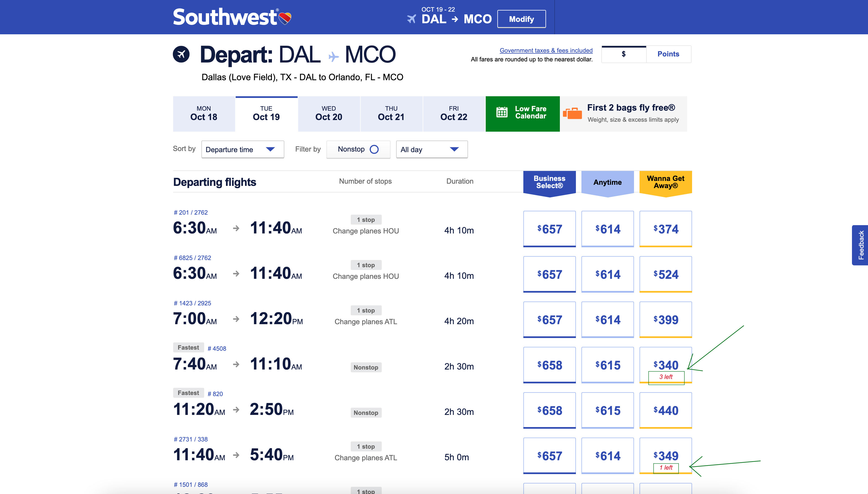Click the Modify button
This screenshot has width=868, height=494.
(521, 19)
